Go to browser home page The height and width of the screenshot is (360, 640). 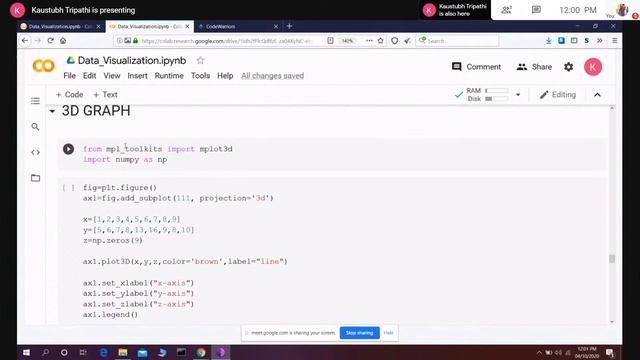63,41
